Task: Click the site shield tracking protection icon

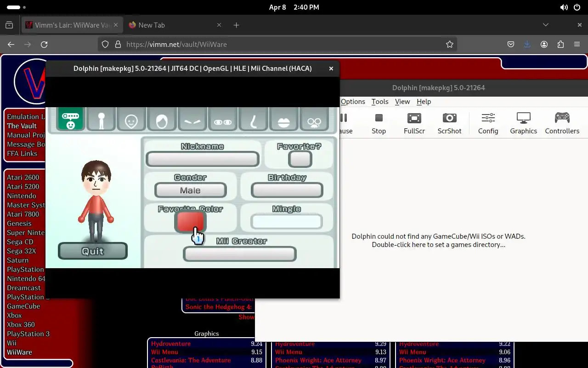Action: coord(105,44)
